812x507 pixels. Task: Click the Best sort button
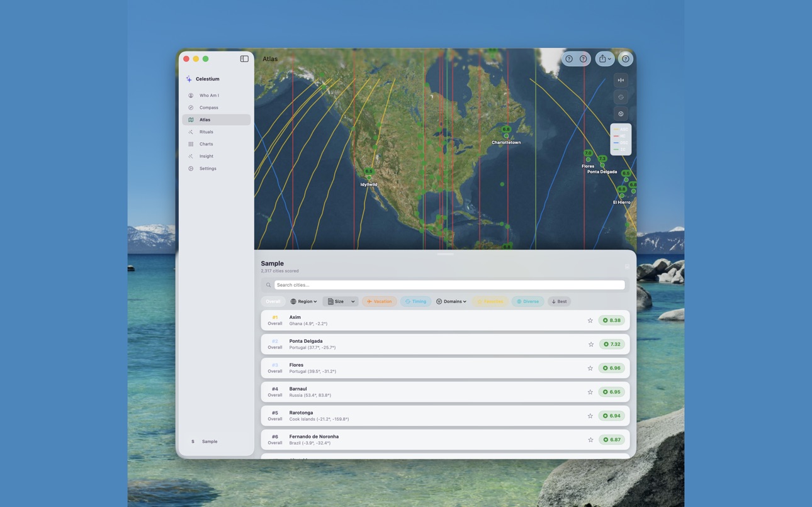click(x=559, y=301)
